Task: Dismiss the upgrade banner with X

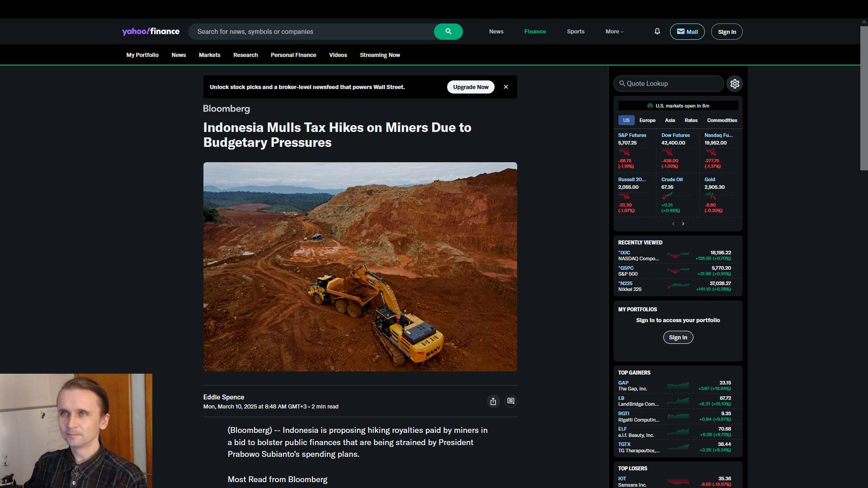Action: pyautogui.click(x=506, y=87)
